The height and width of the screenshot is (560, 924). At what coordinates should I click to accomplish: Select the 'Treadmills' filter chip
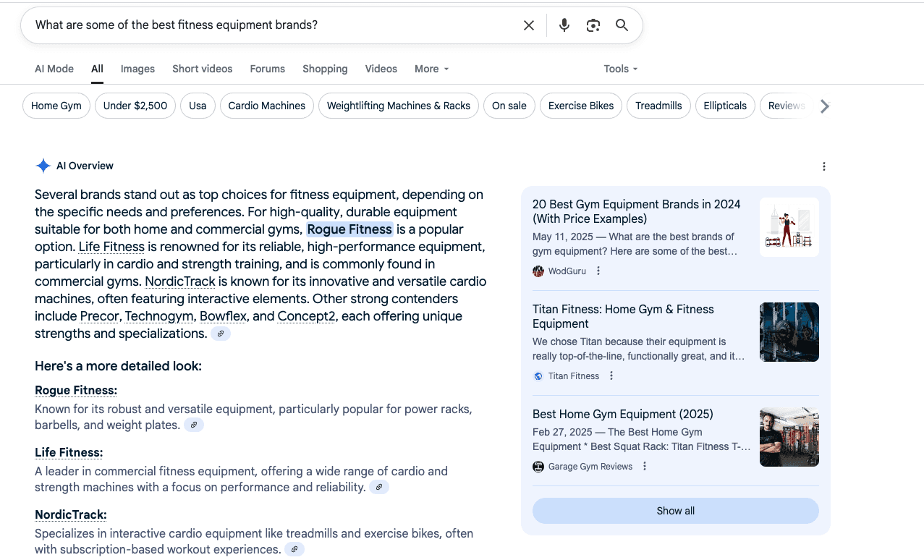point(658,106)
